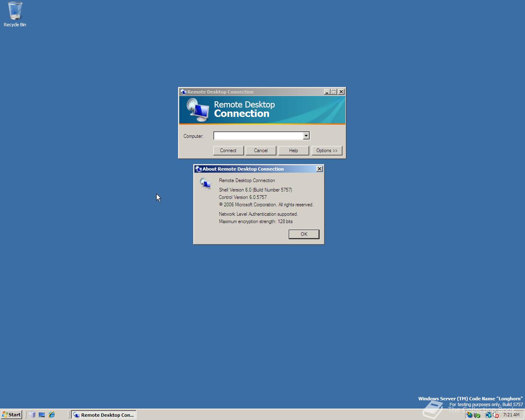Maximize the Remote Desktop Connection window
Viewport: 525px width, 420px height.
coord(333,92)
